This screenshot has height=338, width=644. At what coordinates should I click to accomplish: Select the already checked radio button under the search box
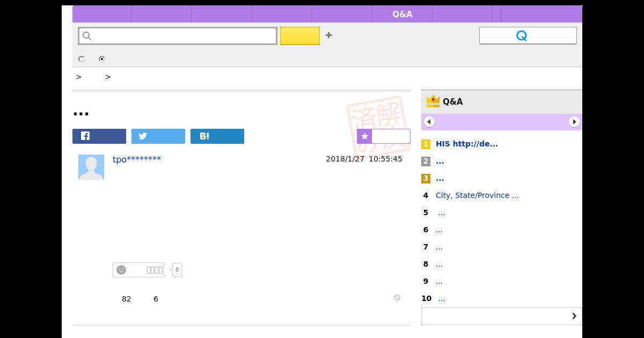click(x=101, y=59)
